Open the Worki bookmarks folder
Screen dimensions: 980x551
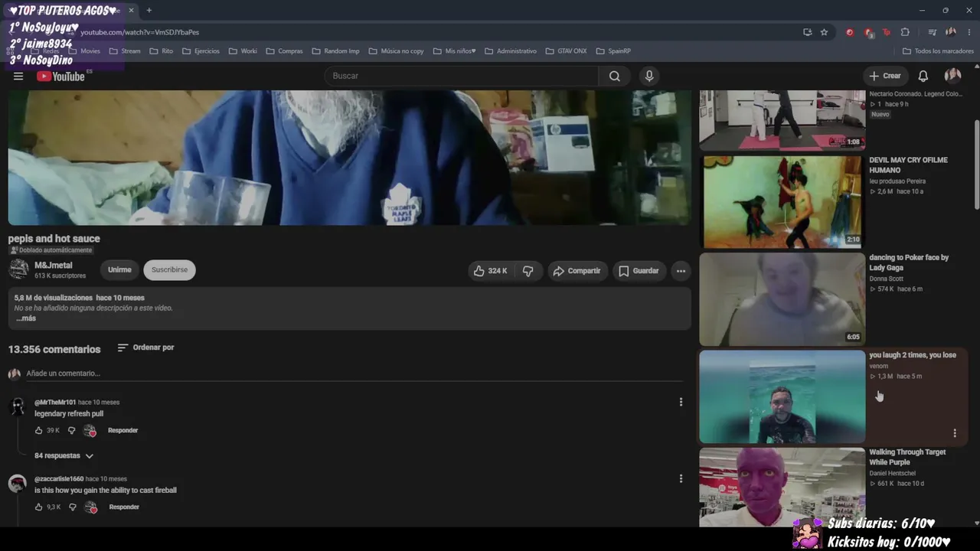(x=243, y=51)
